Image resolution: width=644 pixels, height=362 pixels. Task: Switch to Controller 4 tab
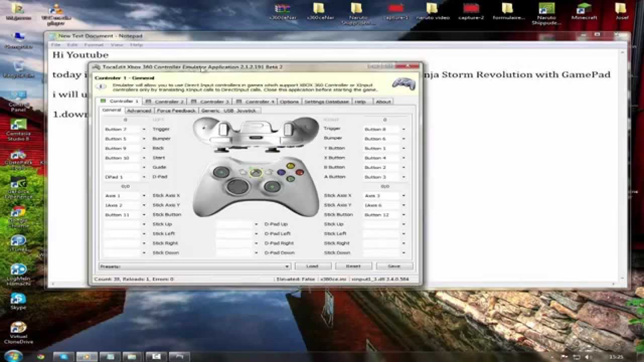click(x=256, y=102)
